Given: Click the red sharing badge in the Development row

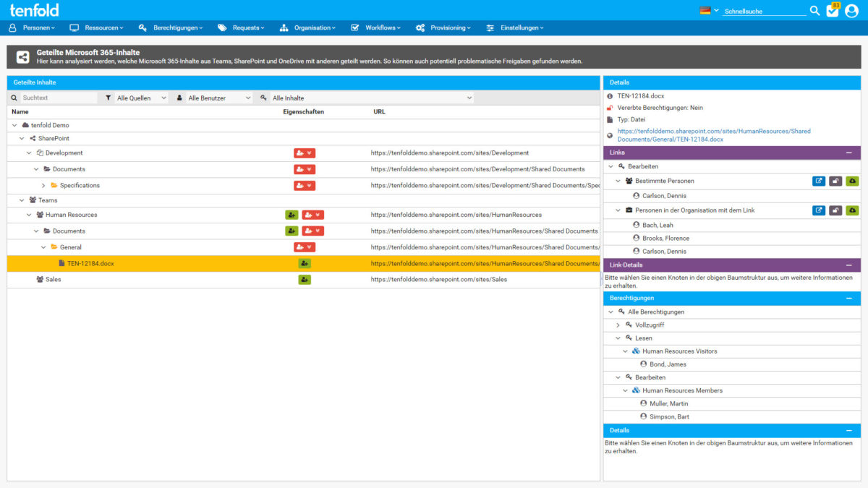Looking at the screenshot, I should click(x=305, y=153).
